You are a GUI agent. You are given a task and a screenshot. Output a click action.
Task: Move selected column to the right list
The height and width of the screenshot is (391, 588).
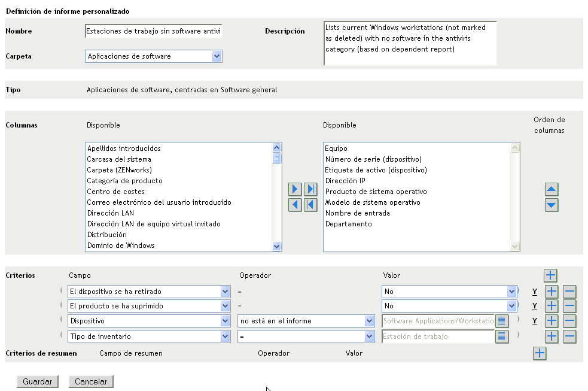click(295, 190)
